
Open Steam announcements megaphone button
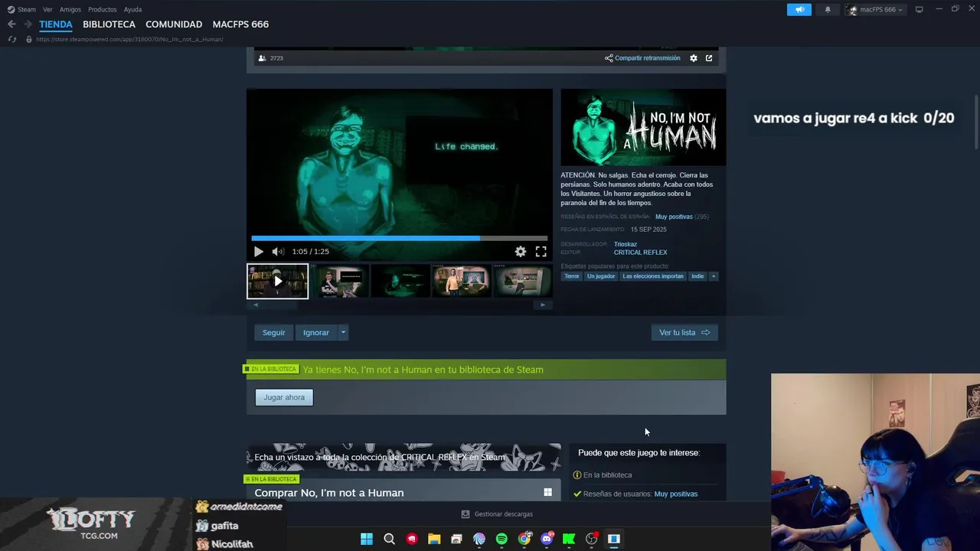tap(799, 9)
